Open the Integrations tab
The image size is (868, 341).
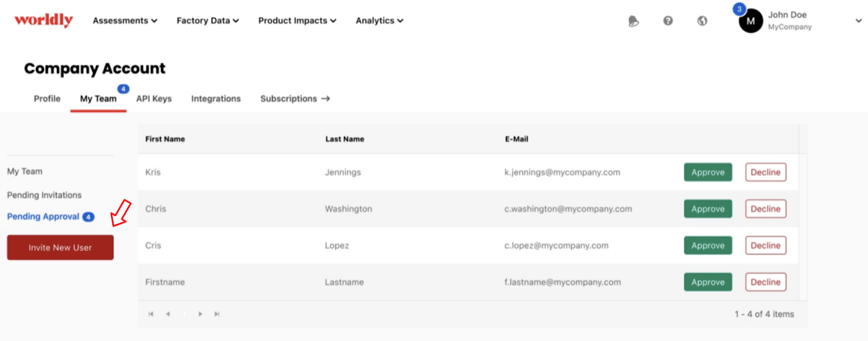216,99
